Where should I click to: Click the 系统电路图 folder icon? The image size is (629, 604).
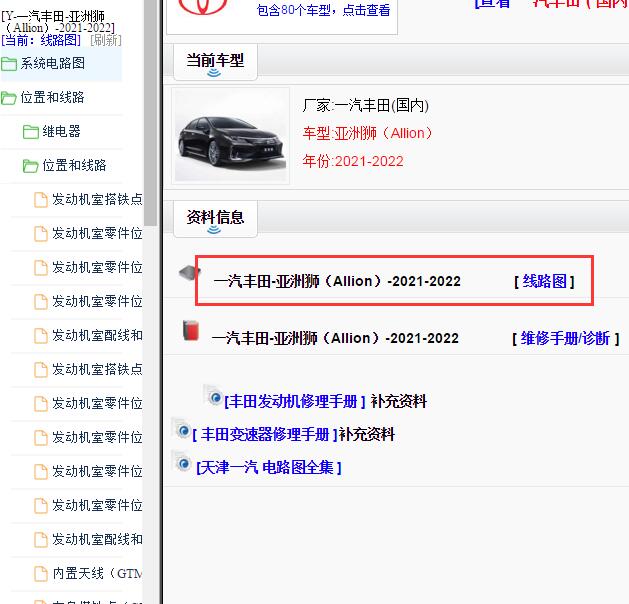pyautogui.click(x=9, y=64)
